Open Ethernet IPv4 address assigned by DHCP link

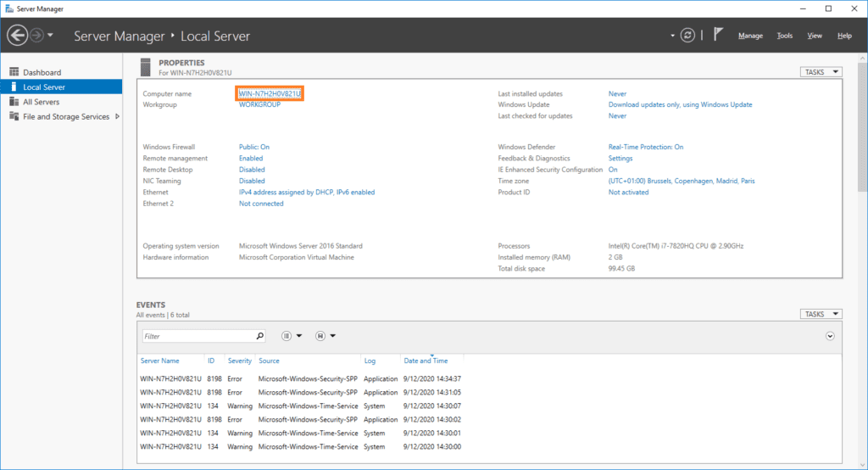coord(307,193)
